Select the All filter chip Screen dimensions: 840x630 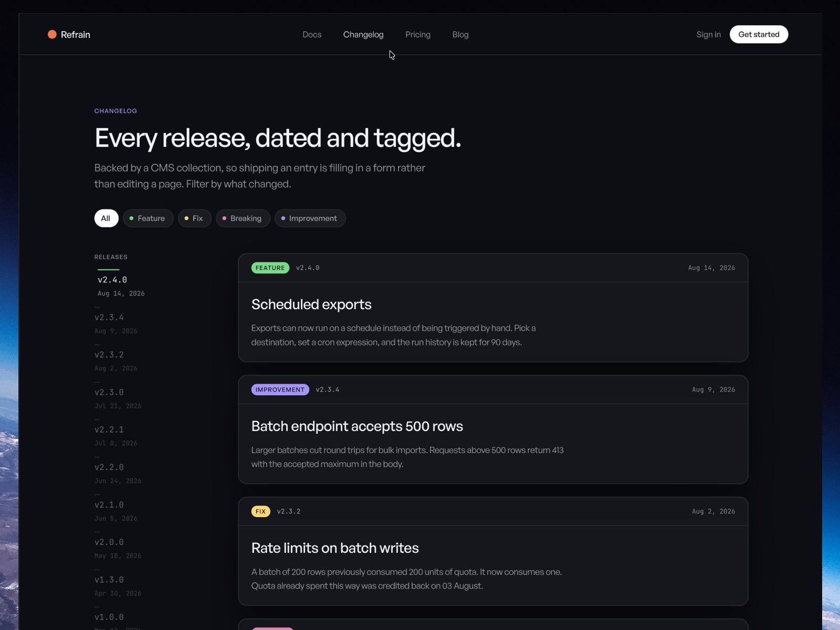coord(106,218)
